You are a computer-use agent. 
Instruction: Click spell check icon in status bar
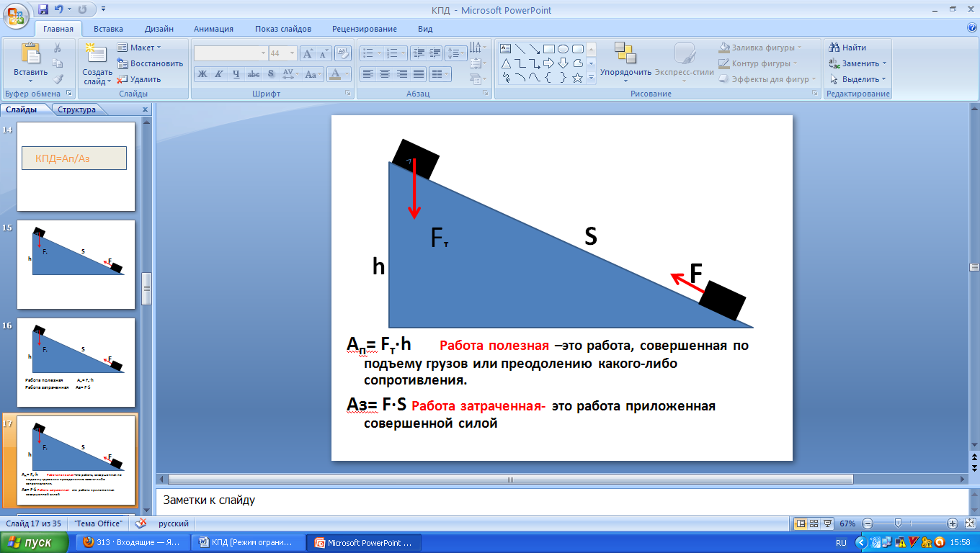click(x=141, y=523)
